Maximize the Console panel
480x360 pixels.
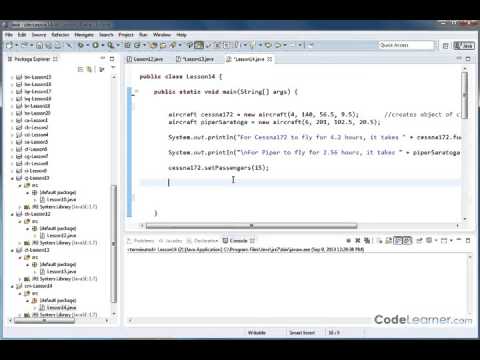point(468,240)
